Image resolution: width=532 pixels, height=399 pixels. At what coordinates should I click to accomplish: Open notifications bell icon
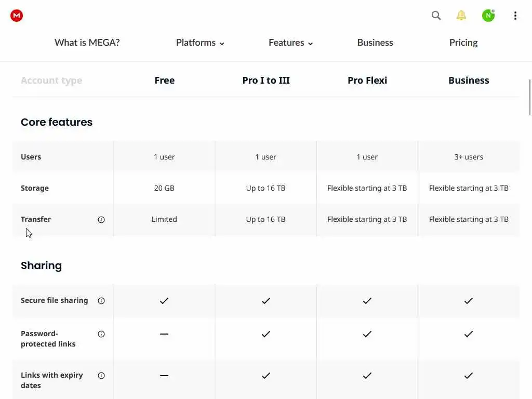click(x=461, y=16)
